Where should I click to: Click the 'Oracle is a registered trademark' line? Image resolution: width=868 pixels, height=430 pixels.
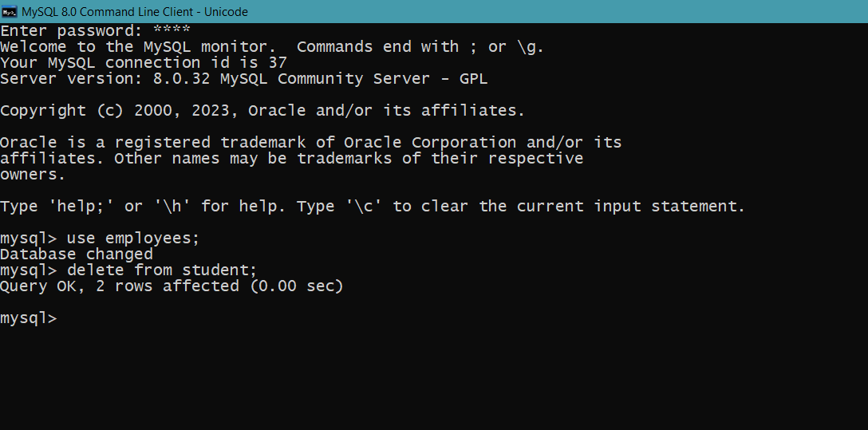[310, 143]
